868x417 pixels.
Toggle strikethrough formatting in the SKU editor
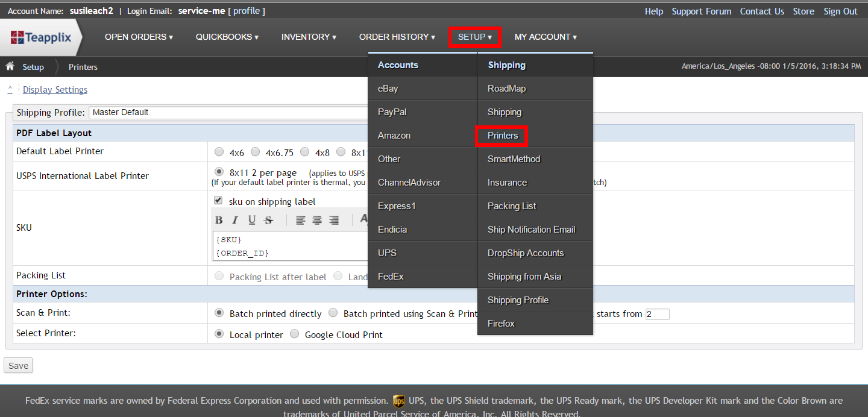(x=269, y=220)
